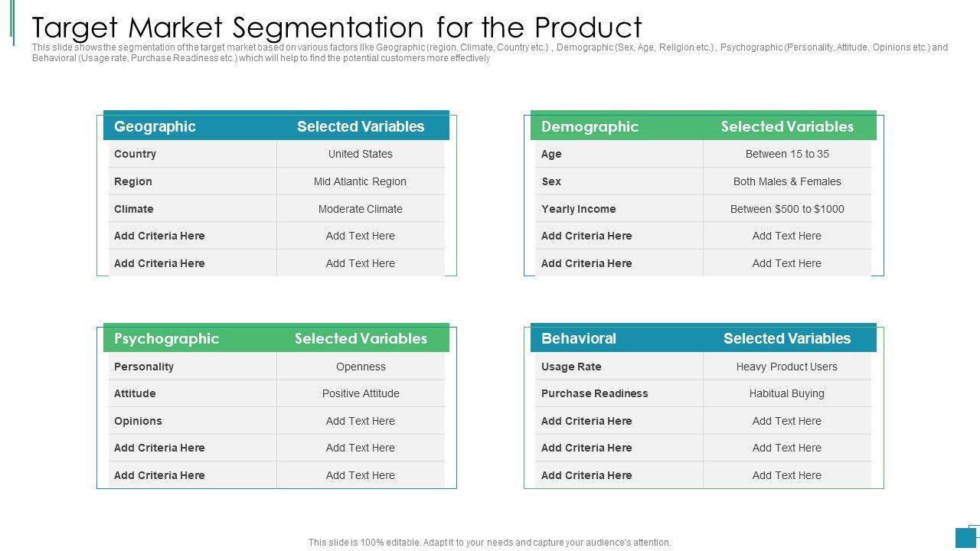Select the 'Positive Attitude' cell
Viewport: 980px width, 551px height.
[361, 393]
